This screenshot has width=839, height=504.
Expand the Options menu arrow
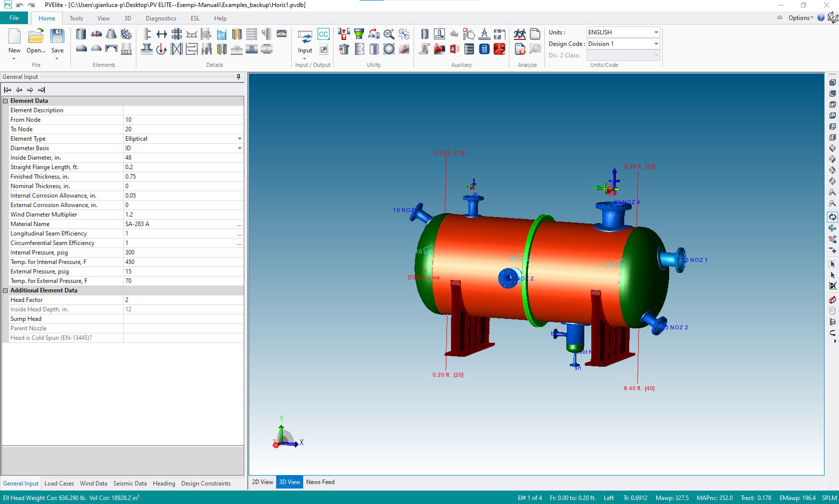point(812,18)
